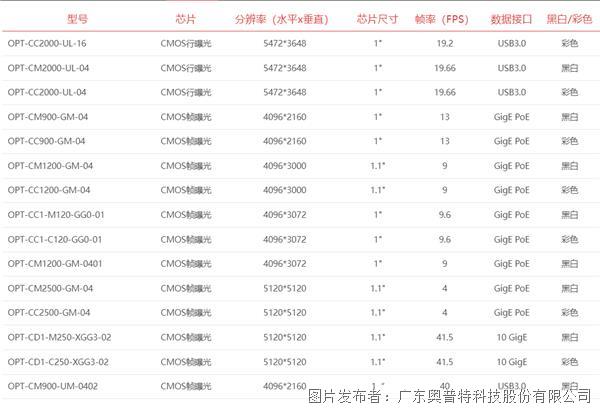Select model OPT-CD1-M250-XGG3-02
600x410 pixels.
[59, 337]
